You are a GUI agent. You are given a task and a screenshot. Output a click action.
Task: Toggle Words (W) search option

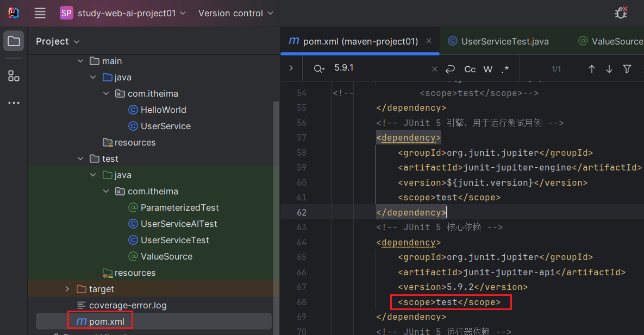point(487,69)
